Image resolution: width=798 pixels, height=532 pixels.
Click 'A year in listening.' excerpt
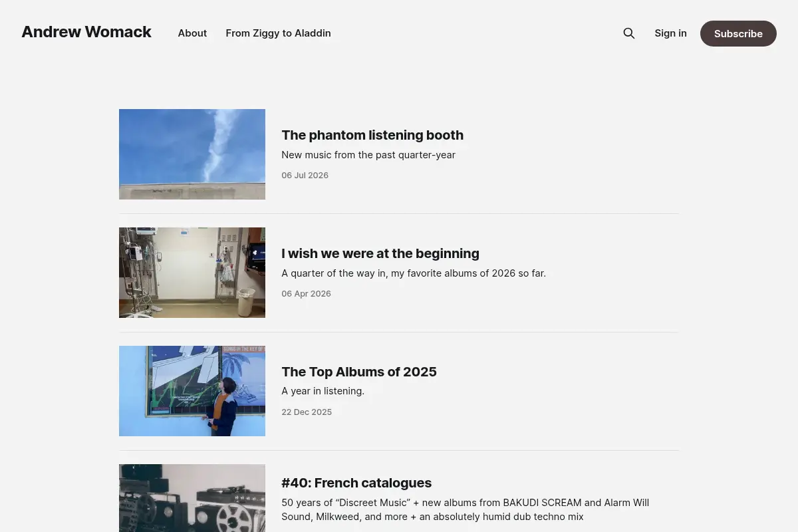[x=323, y=391]
